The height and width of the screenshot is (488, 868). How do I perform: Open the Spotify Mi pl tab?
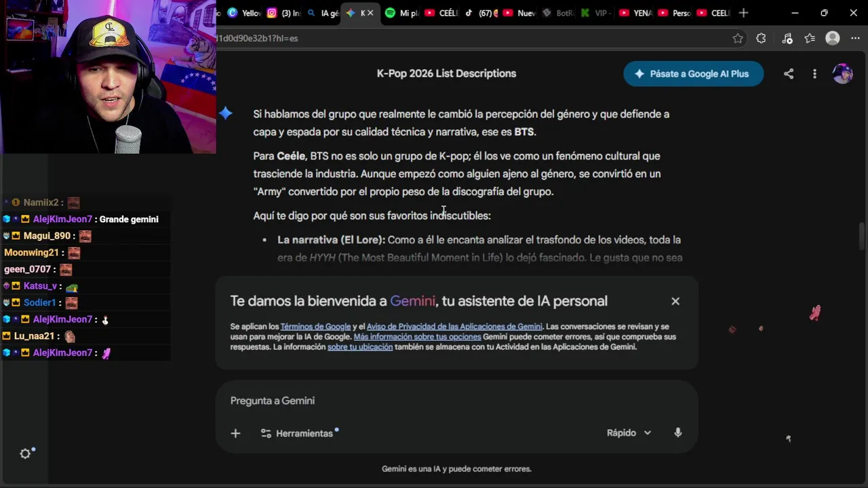point(401,13)
